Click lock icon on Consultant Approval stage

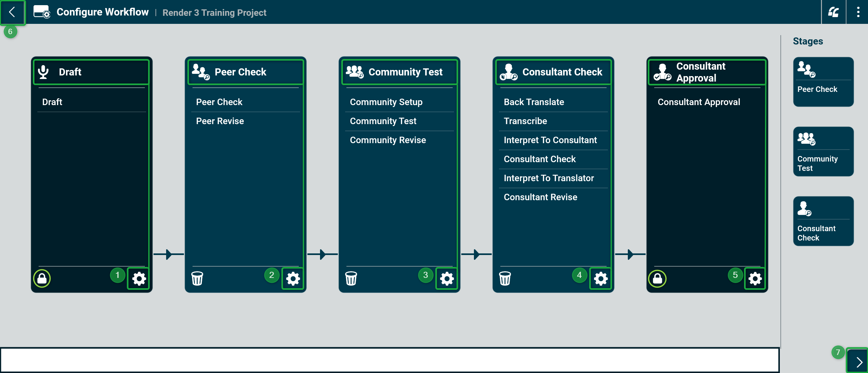[x=657, y=279]
